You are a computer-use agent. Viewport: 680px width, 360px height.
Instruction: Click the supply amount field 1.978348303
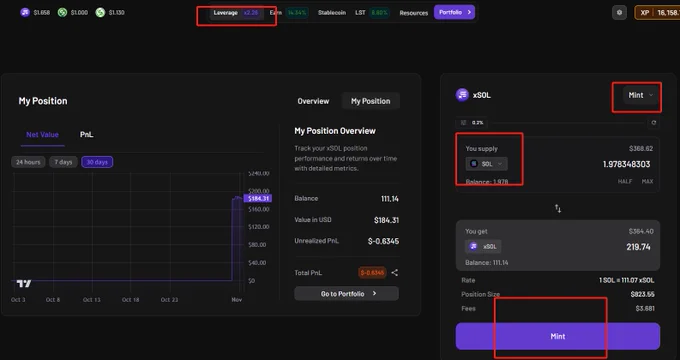[626, 164]
